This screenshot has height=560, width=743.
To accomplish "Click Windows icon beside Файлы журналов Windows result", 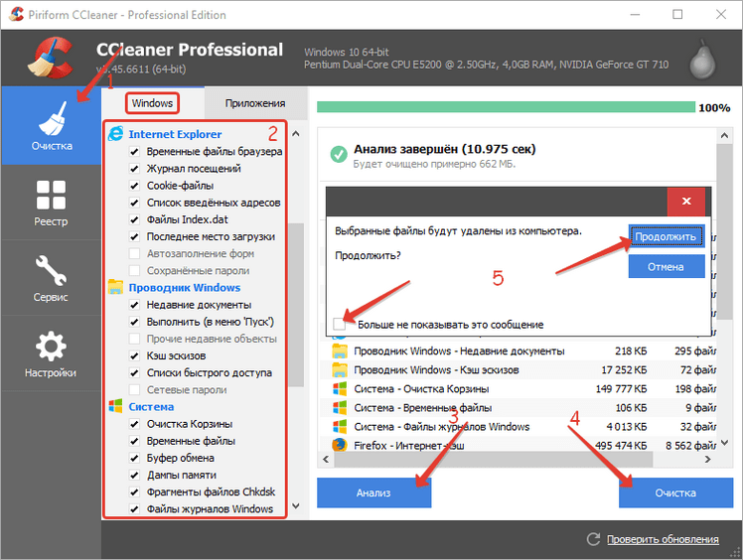I will pos(340,427).
